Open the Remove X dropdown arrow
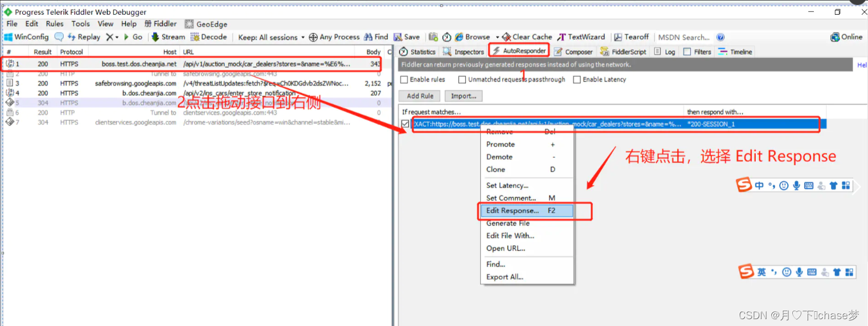The height and width of the screenshot is (326, 868). pos(117,37)
